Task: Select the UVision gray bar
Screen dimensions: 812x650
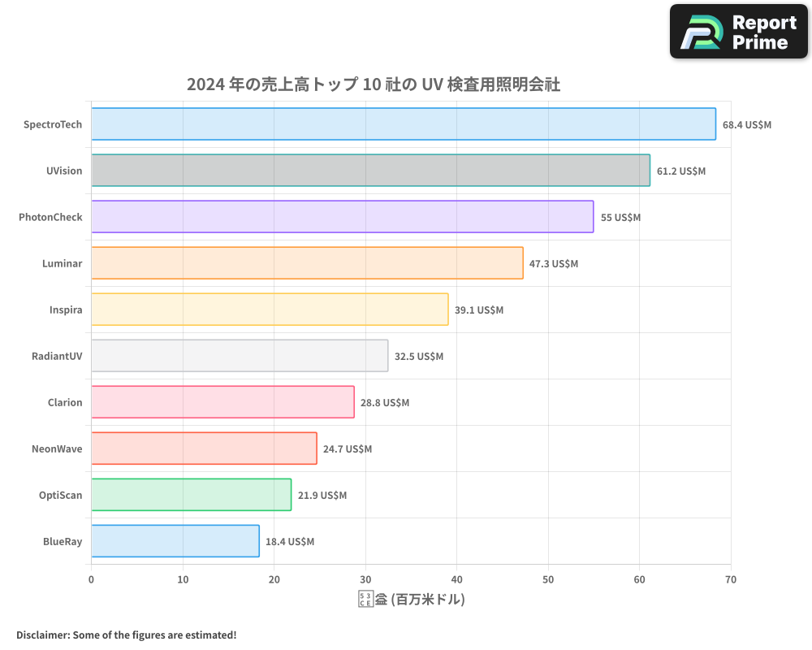Action: point(370,171)
